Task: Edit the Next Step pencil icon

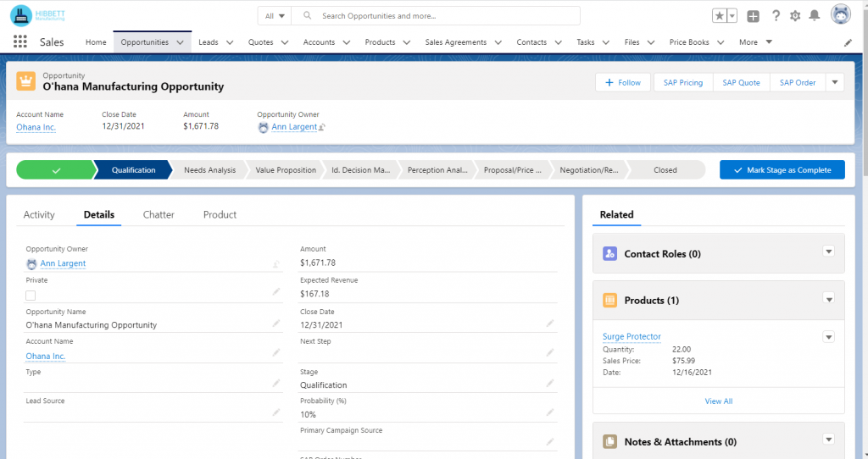Action: point(549,352)
